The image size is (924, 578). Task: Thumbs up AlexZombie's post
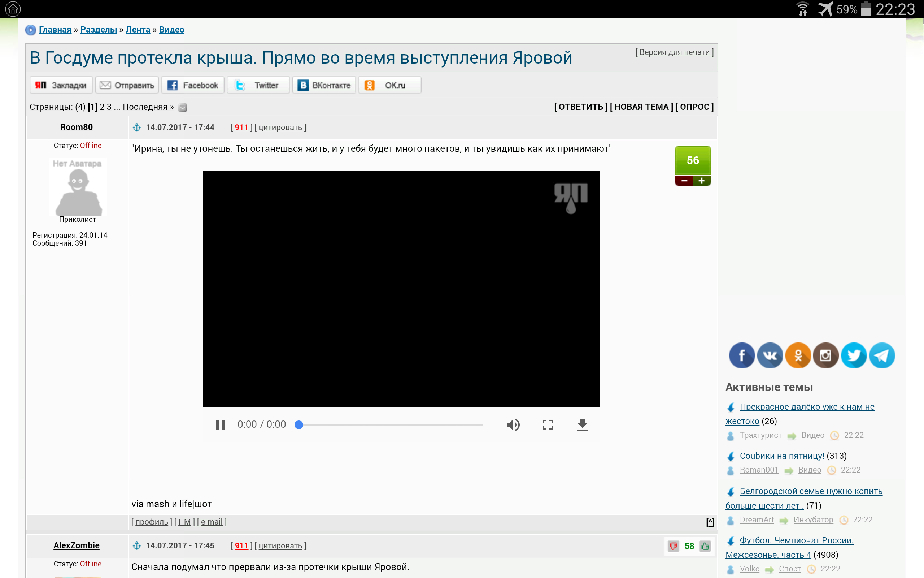pos(705,546)
